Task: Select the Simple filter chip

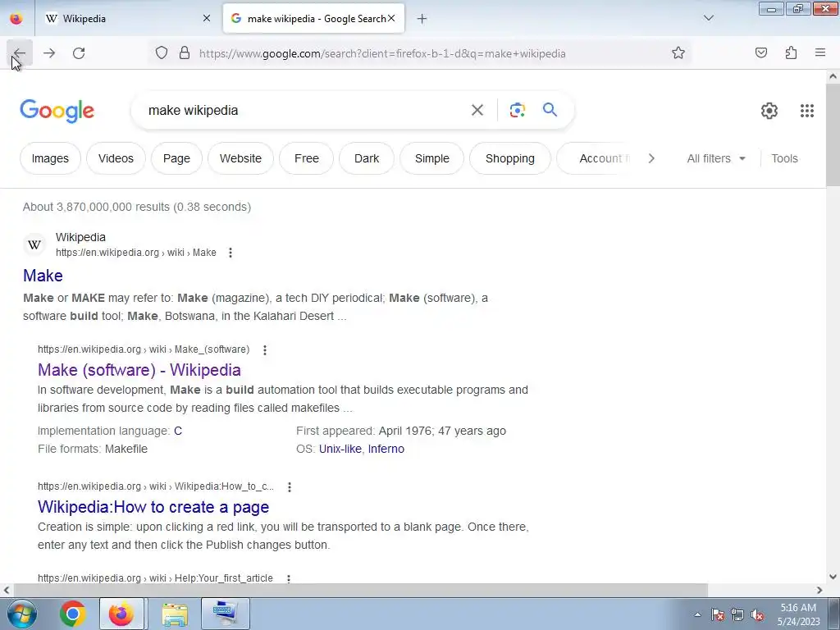Action: coord(431,158)
